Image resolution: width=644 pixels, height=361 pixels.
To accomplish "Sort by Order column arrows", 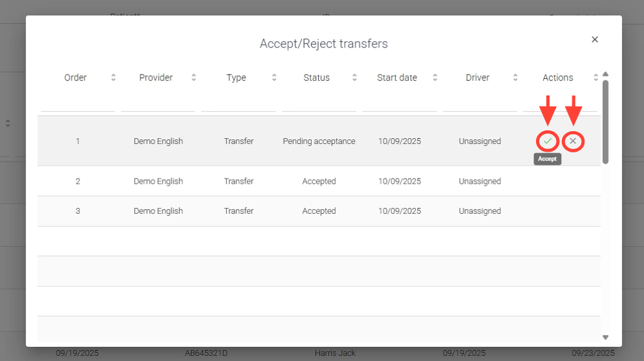I will (x=113, y=78).
